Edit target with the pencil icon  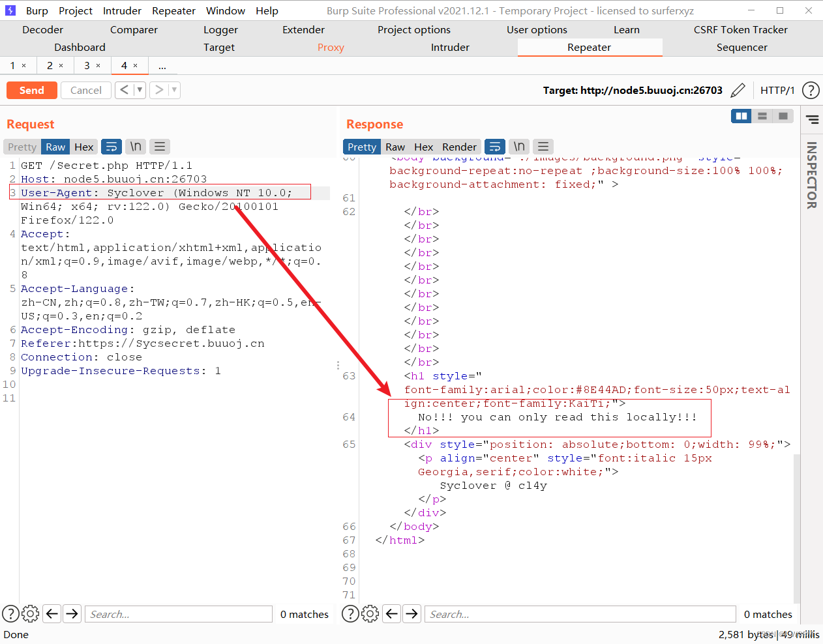tap(738, 90)
